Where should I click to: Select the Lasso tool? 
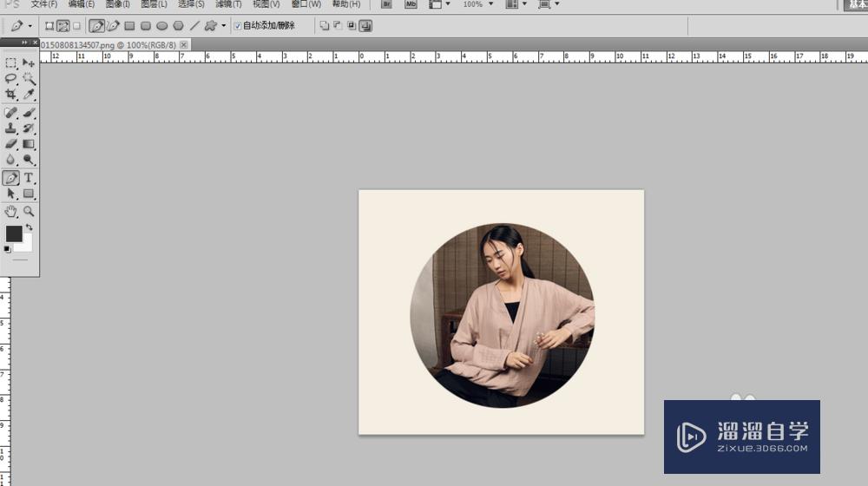[x=11, y=78]
